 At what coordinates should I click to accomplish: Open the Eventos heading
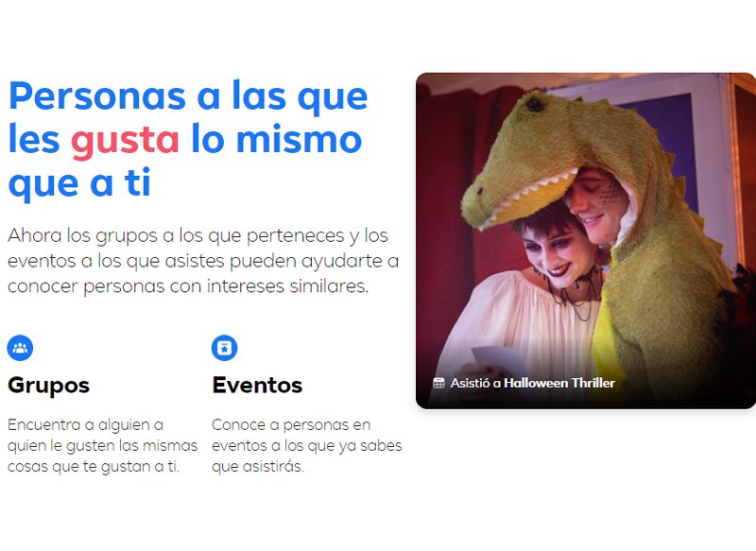click(x=257, y=386)
